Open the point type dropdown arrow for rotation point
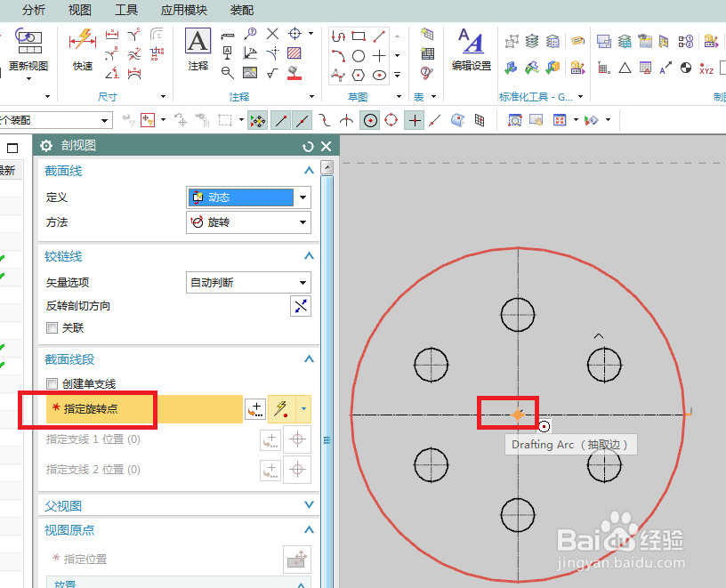Screen dimensions: 726x588 [303, 409]
